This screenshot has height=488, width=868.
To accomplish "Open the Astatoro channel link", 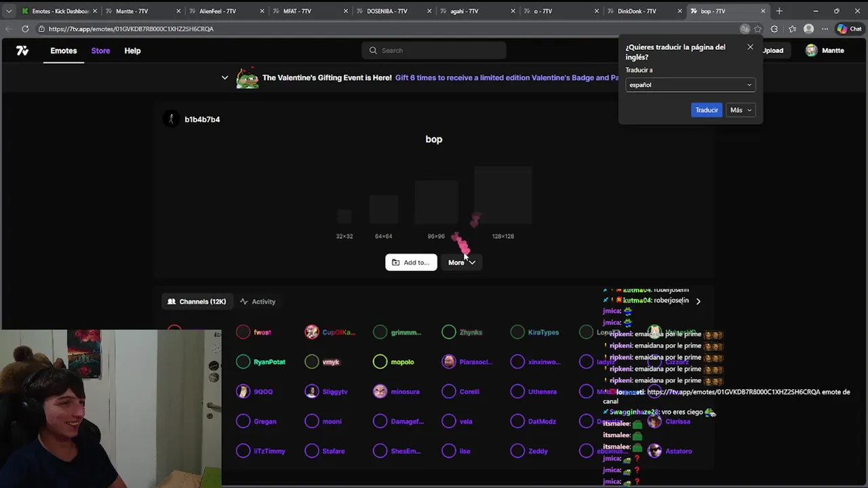I will pos(679,451).
